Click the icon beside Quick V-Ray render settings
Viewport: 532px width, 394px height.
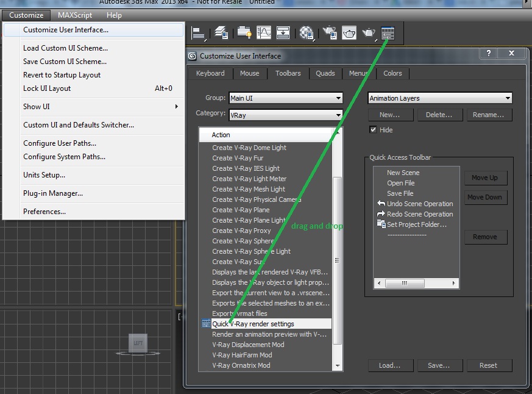[206, 324]
